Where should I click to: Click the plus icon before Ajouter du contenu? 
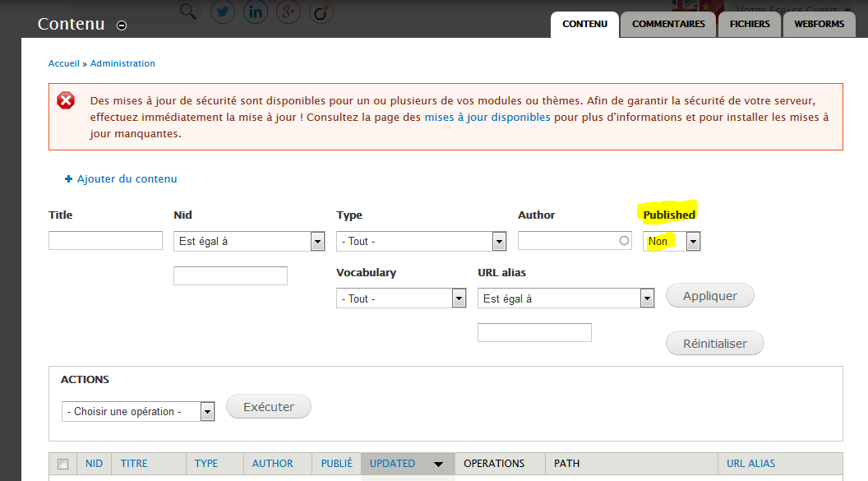point(69,179)
